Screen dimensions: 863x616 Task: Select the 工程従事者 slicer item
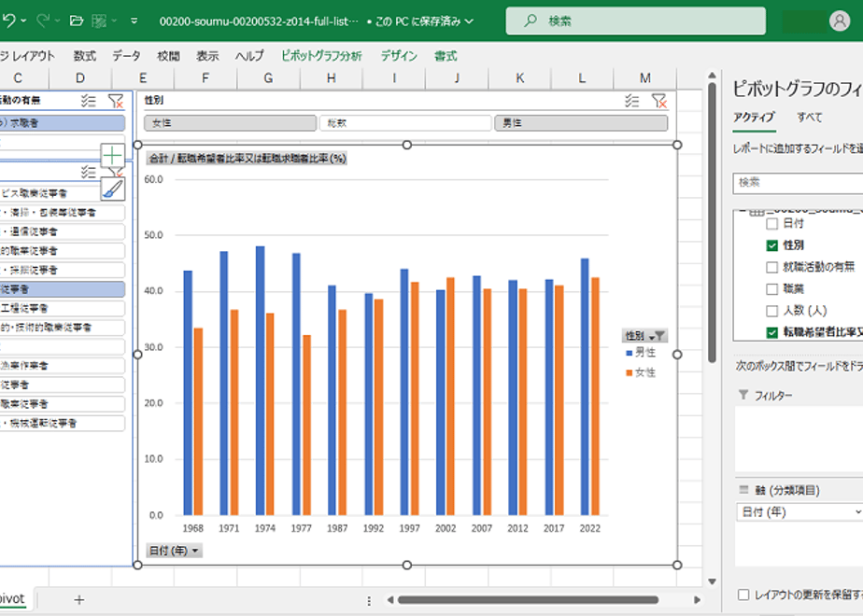tap(62, 308)
